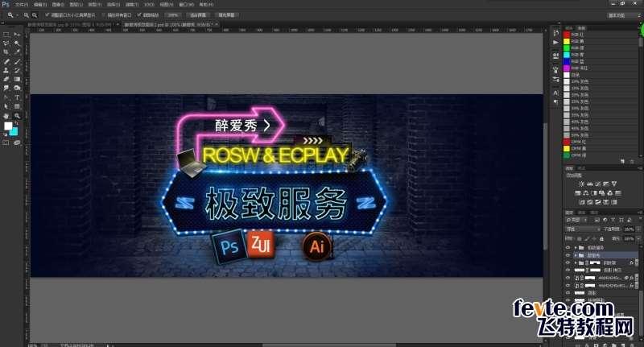Change the screen mode
The height and width of the screenshot is (347, 644).
(x=17, y=143)
